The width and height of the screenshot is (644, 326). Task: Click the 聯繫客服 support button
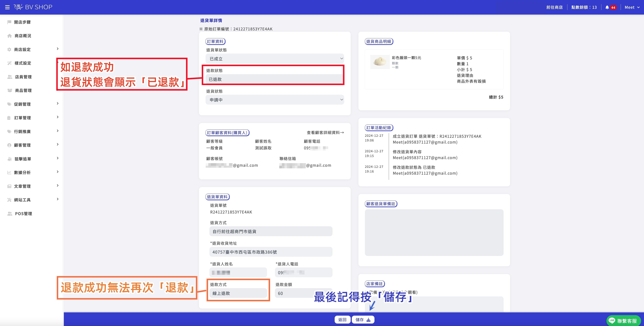tap(623, 320)
